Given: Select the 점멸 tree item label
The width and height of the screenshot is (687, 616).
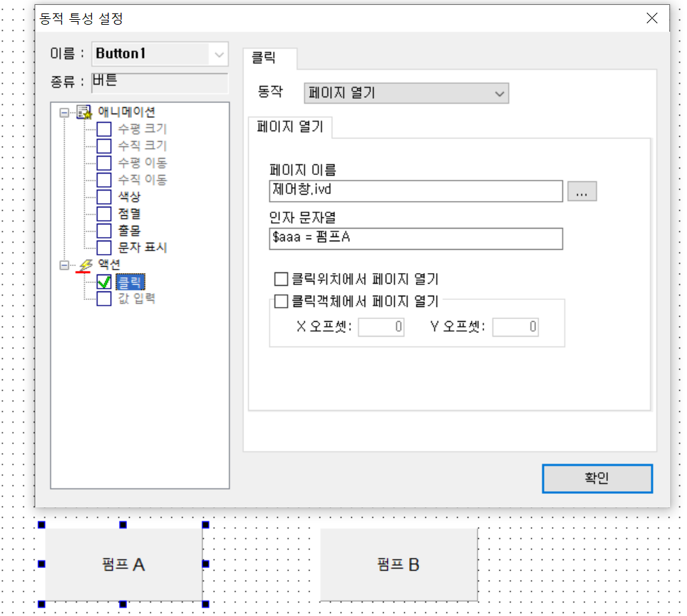Looking at the screenshot, I should (x=129, y=214).
